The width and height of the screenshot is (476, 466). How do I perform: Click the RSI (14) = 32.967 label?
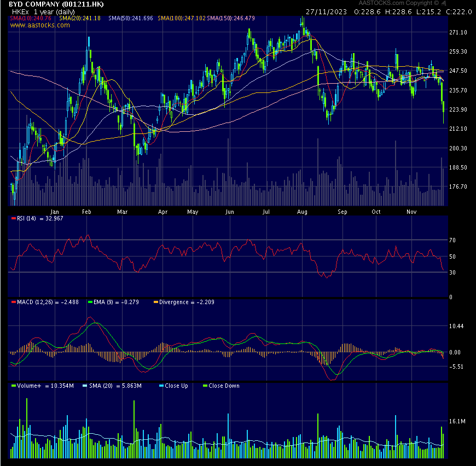coord(40,218)
